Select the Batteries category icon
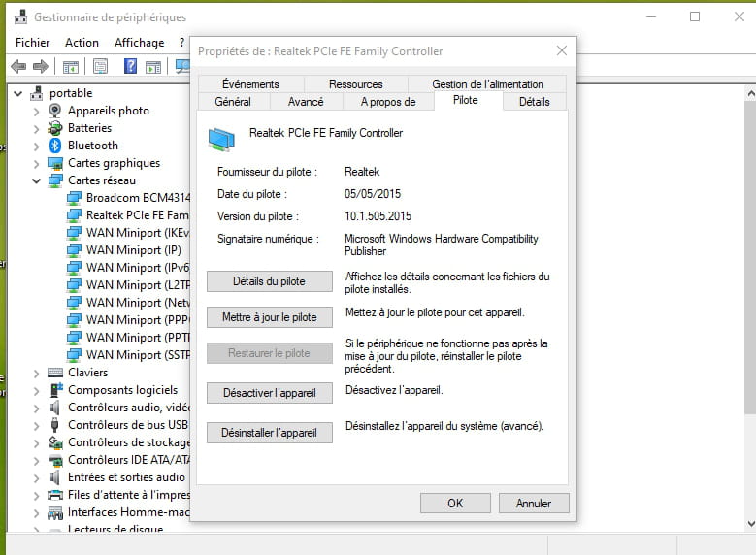This screenshot has width=756, height=555. (55, 128)
